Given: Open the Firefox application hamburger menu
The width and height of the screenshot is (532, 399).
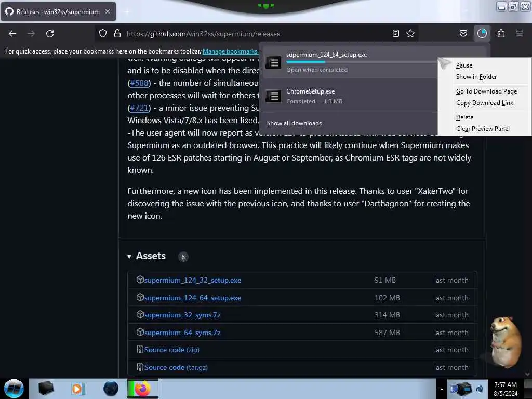Looking at the screenshot, I should pyautogui.click(x=520, y=33).
